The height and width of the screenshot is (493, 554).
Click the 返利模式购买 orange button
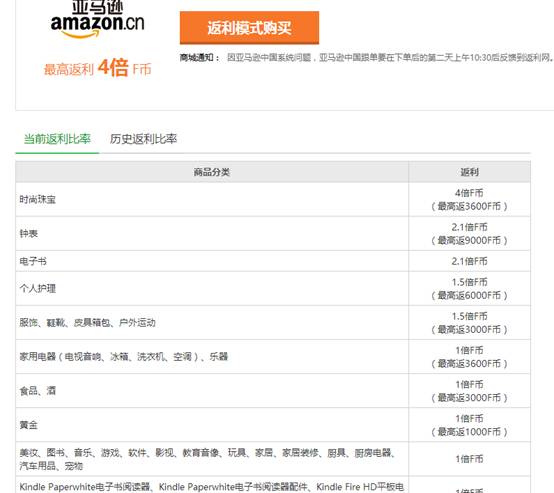click(249, 28)
